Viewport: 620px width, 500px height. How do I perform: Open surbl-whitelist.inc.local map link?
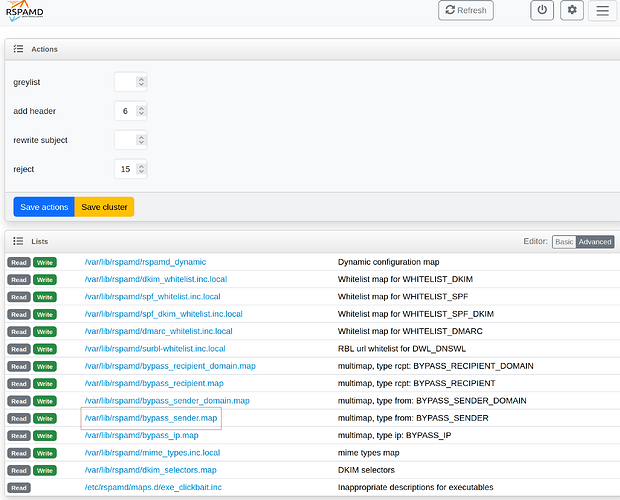click(155, 349)
